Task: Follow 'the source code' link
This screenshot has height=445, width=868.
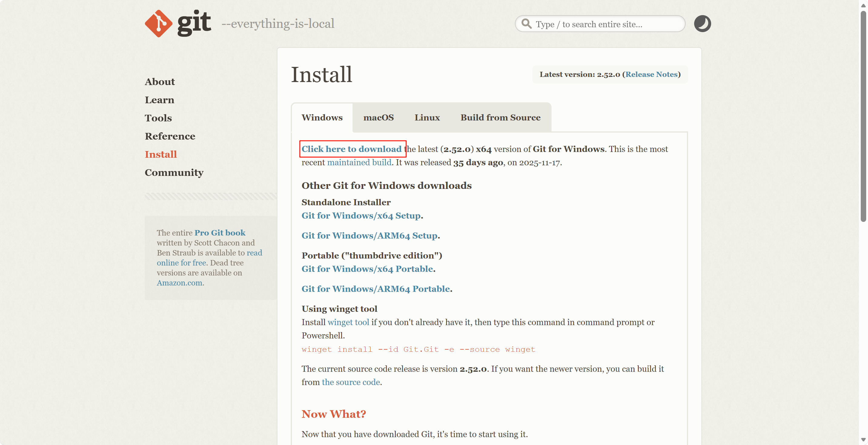Action: tap(351, 382)
